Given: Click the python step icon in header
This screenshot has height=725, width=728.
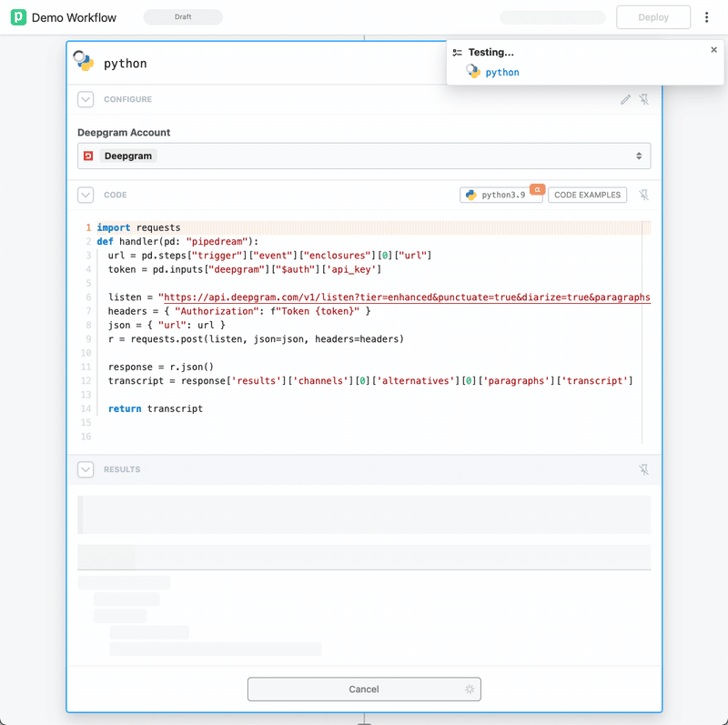Looking at the screenshot, I should (84, 61).
